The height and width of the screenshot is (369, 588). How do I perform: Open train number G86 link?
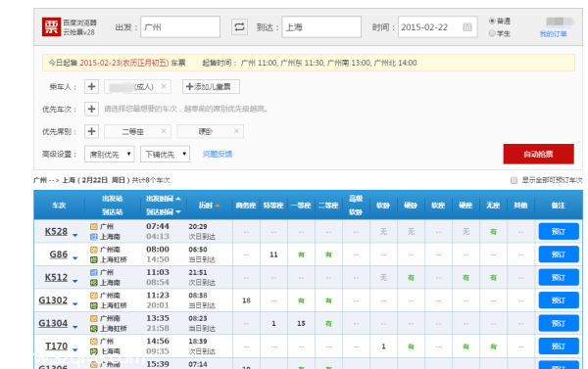59,254
